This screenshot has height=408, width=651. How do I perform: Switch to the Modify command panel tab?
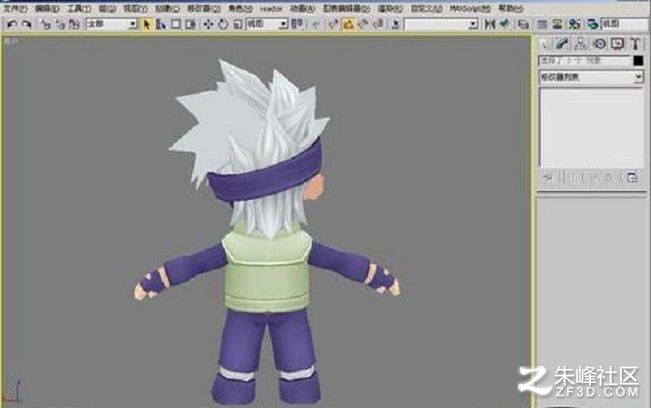562,44
